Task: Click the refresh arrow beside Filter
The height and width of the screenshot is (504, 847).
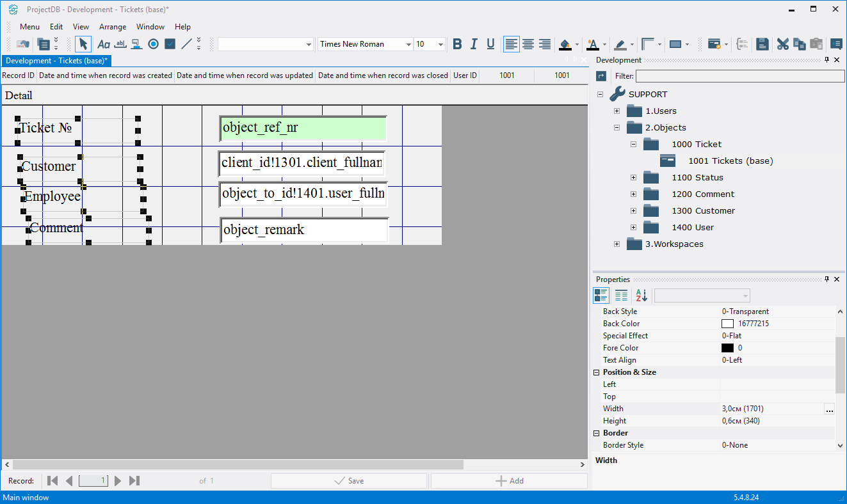Action: point(601,76)
